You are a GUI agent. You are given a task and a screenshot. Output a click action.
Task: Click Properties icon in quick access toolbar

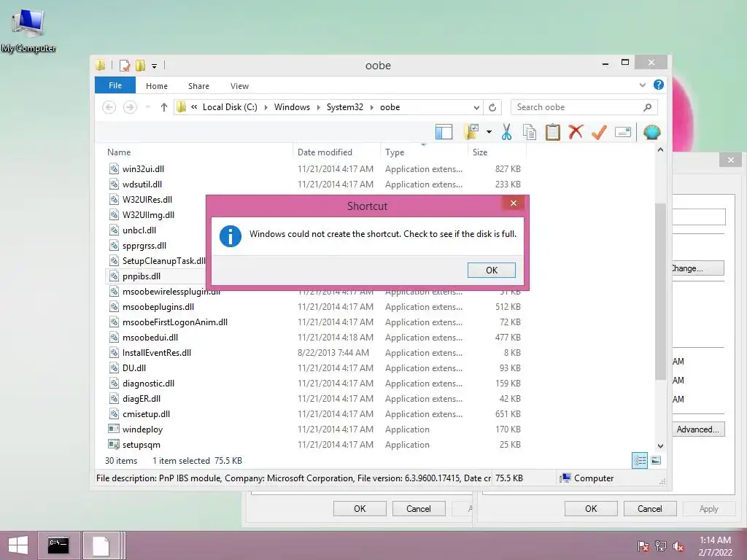click(x=125, y=65)
